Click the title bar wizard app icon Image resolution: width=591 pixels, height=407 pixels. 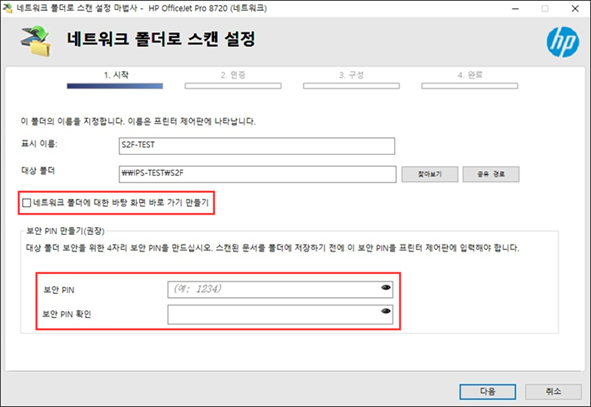[8, 8]
